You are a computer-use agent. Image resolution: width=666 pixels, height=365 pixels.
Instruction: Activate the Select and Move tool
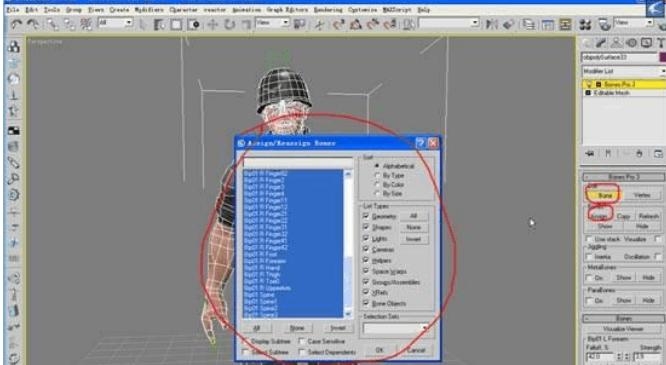click(x=212, y=24)
